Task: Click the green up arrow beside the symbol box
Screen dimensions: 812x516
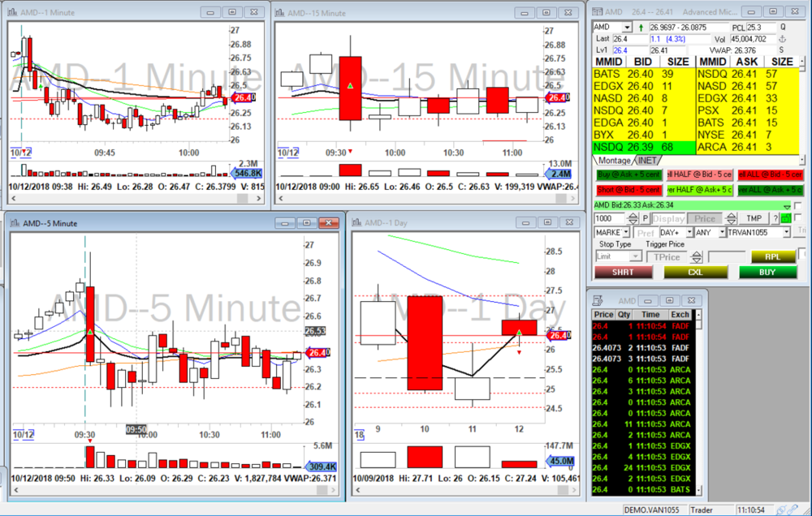Action: pyautogui.click(x=641, y=28)
